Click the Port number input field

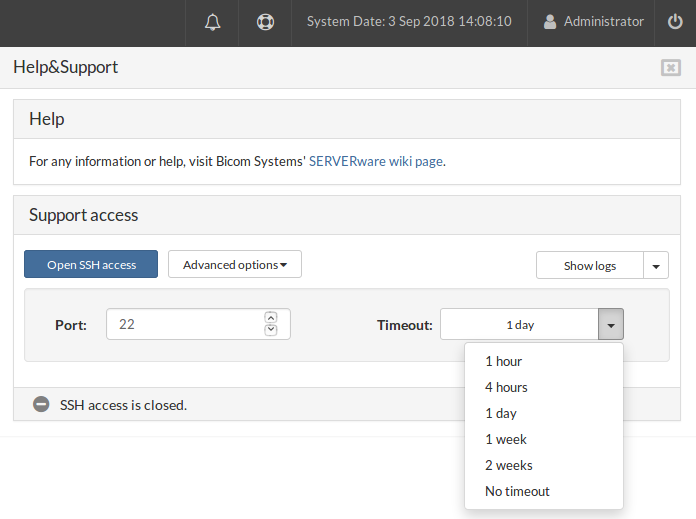pyautogui.click(x=183, y=324)
